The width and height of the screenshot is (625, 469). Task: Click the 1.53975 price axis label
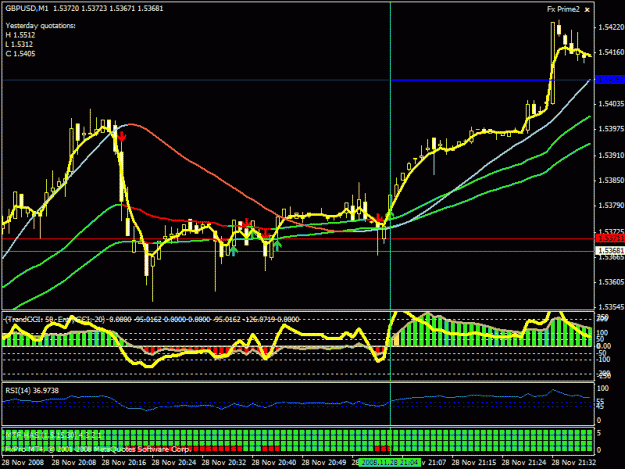pos(611,129)
